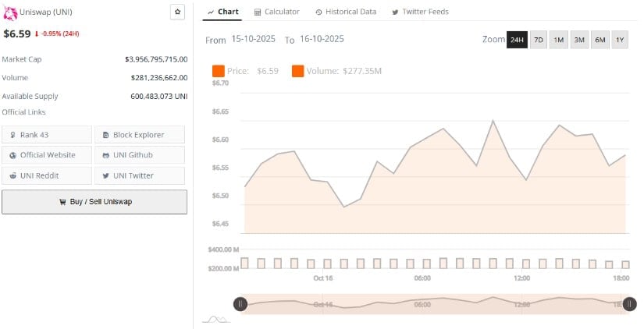Switch zoom to 1M

click(x=559, y=40)
